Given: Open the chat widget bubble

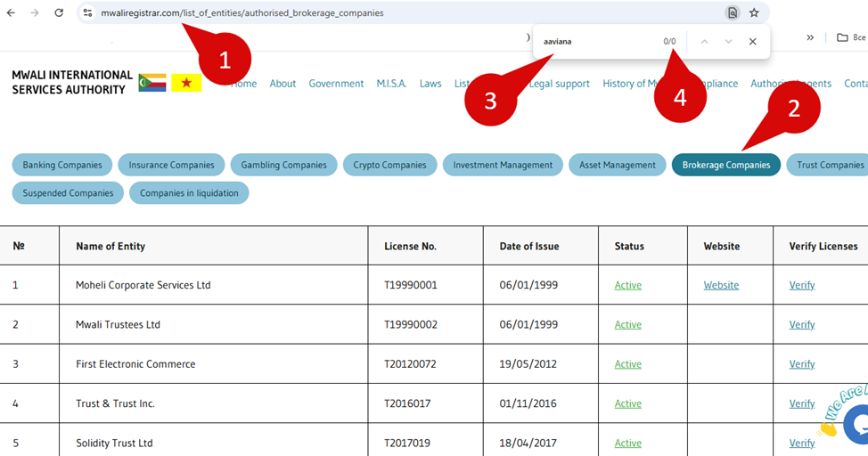Looking at the screenshot, I should tap(856, 425).
